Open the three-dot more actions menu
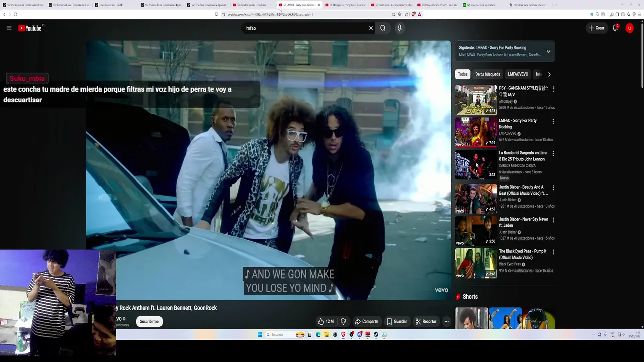 pyautogui.click(x=446, y=321)
